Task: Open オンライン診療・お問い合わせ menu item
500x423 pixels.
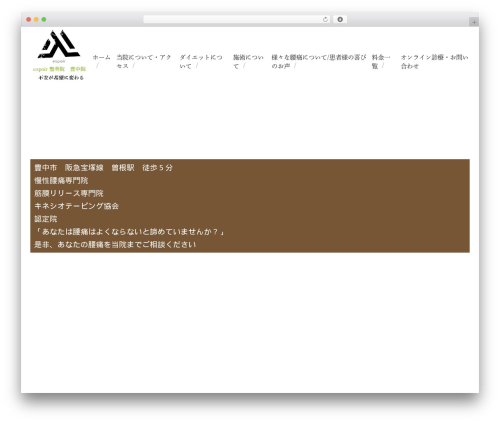Action: (434, 62)
